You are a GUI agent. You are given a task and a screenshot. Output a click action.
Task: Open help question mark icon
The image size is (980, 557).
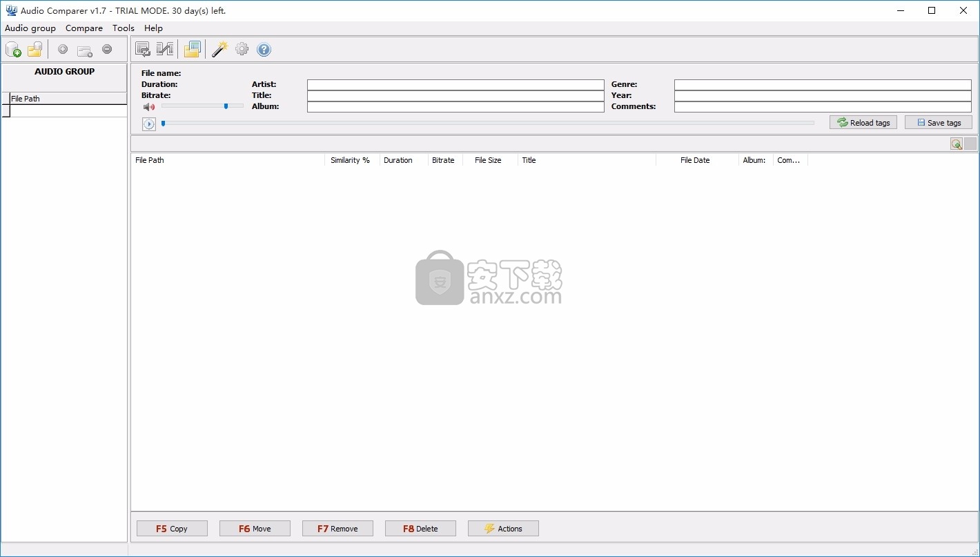pyautogui.click(x=264, y=49)
